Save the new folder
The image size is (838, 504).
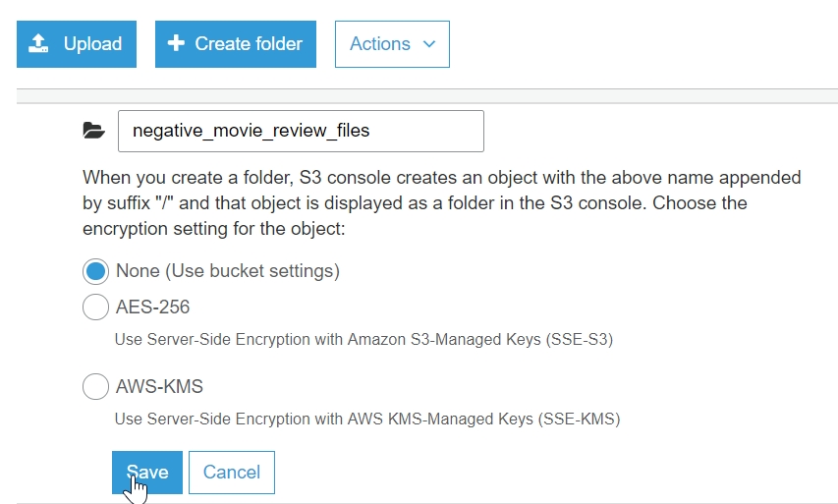pos(147,473)
